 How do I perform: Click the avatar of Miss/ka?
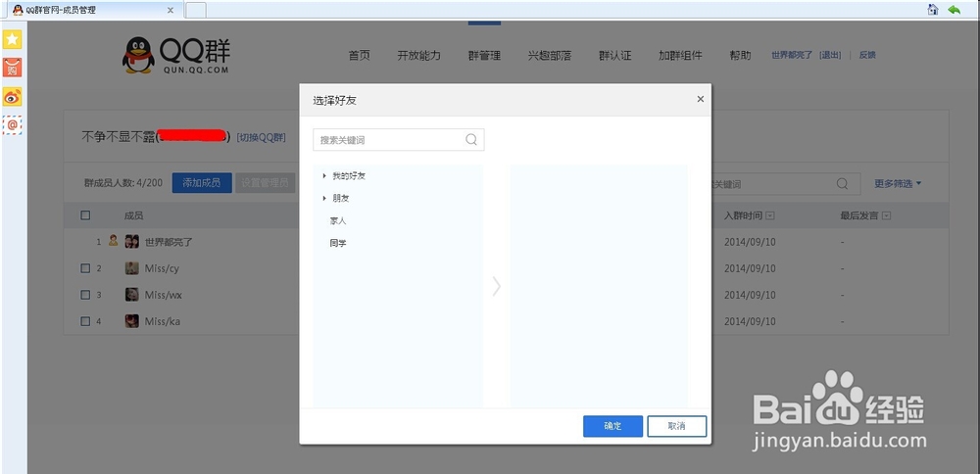132,321
